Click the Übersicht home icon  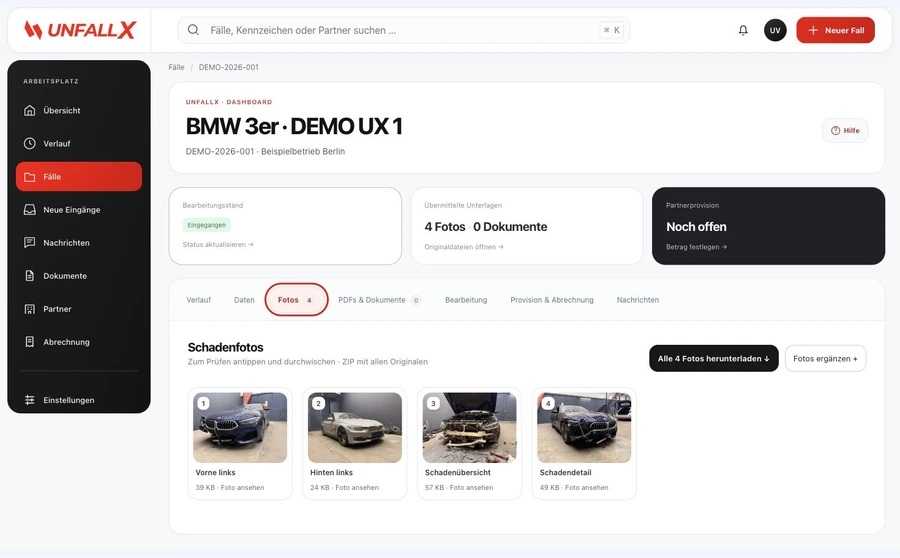click(30, 110)
